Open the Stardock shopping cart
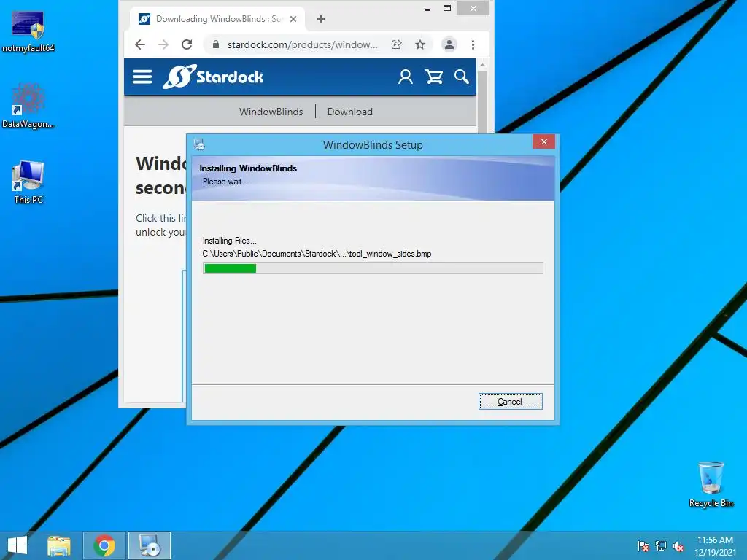The height and width of the screenshot is (560, 747). click(x=433, y=77)
